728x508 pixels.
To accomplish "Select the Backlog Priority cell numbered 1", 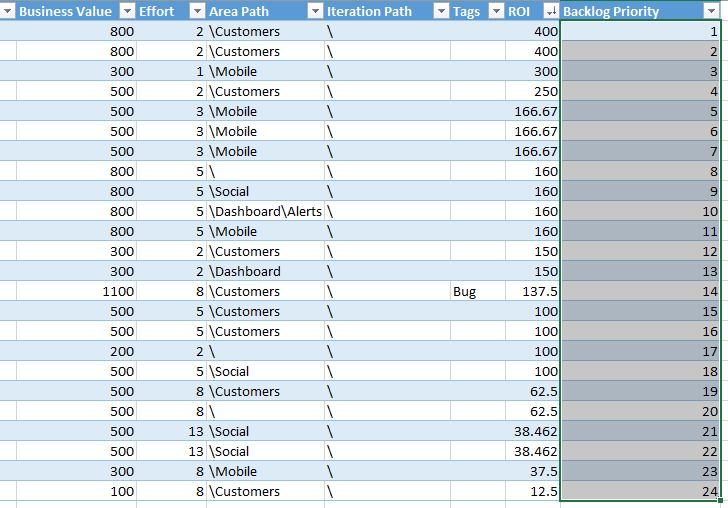I will point(640,31).
